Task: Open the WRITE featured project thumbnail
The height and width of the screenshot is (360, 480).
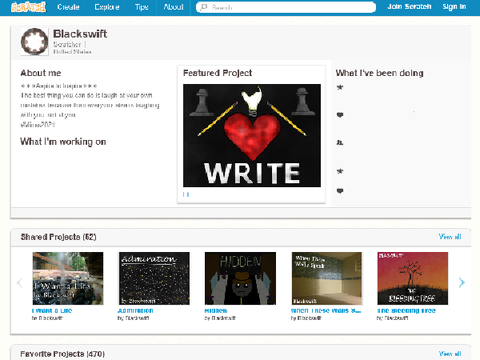Action: tap(252, 135)
